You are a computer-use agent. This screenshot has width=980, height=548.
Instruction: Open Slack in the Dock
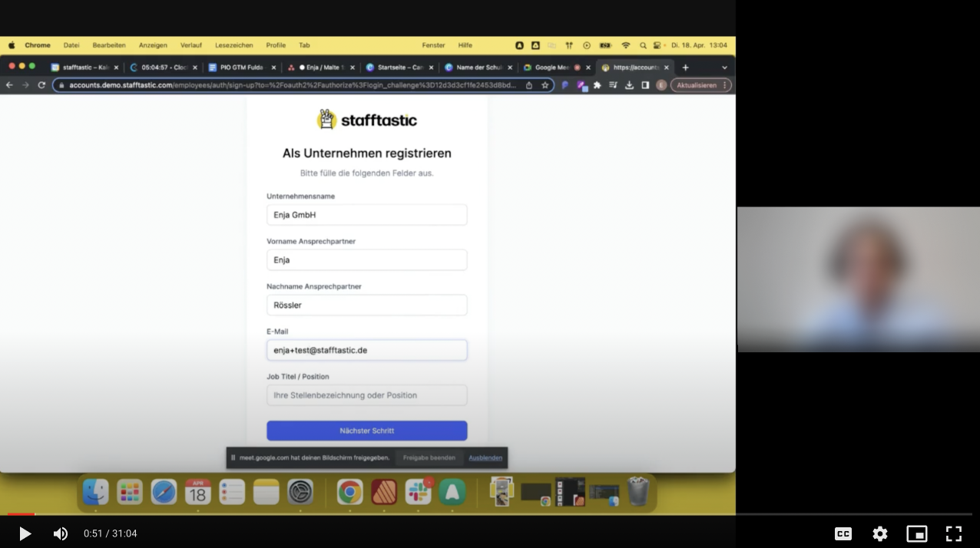[x=419, y=492]
